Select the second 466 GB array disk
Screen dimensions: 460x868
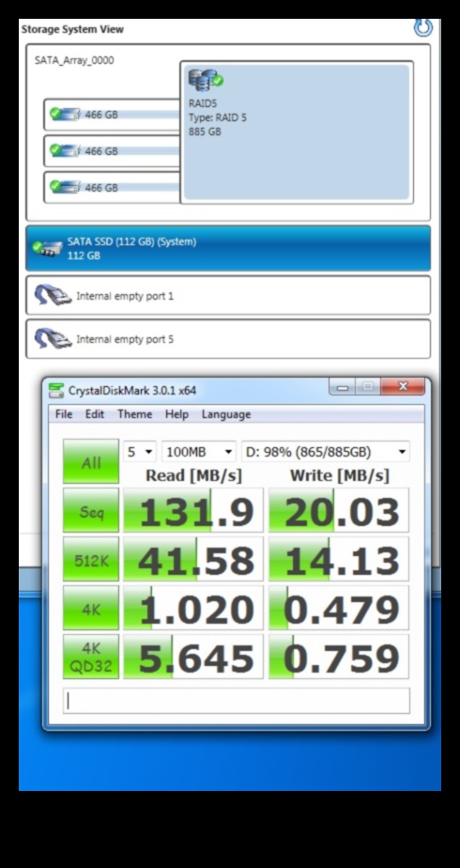click(113, 151)
